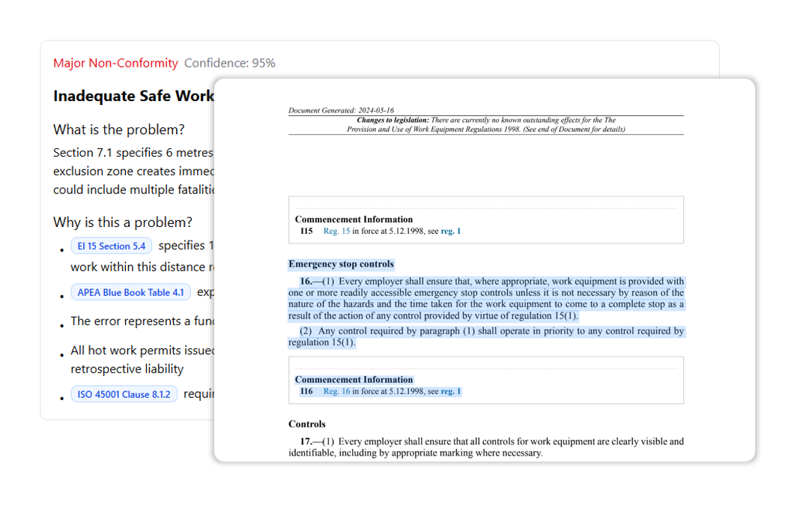The image size is (812, 511).
Task: Click the Inadequate Safe Work heading
Action: click(133, 97)
